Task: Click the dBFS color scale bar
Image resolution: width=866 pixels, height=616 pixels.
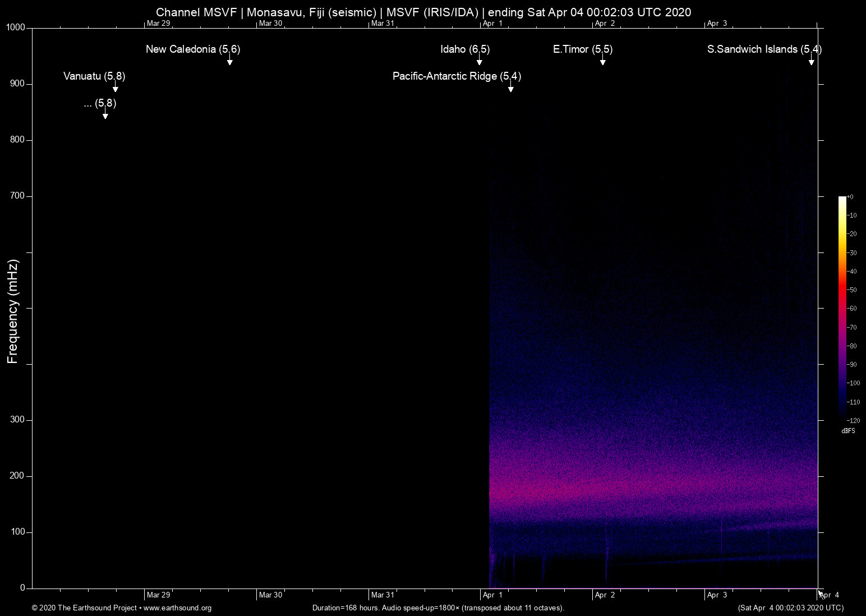Action: [842, 307]
